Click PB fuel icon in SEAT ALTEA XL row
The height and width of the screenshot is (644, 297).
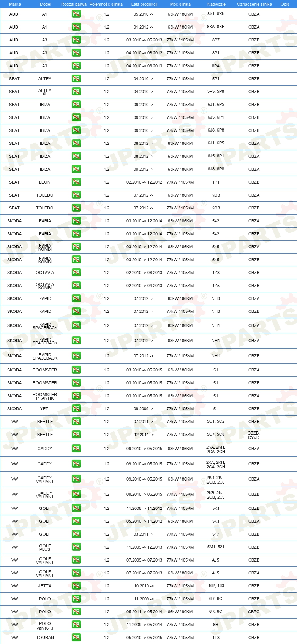pos(76,92)
